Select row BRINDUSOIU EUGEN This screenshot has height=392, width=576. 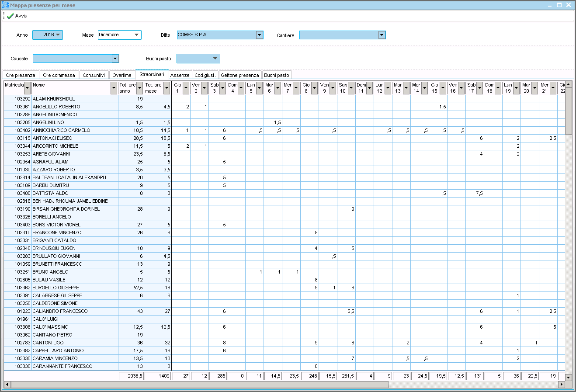click(x=285, y=248)
